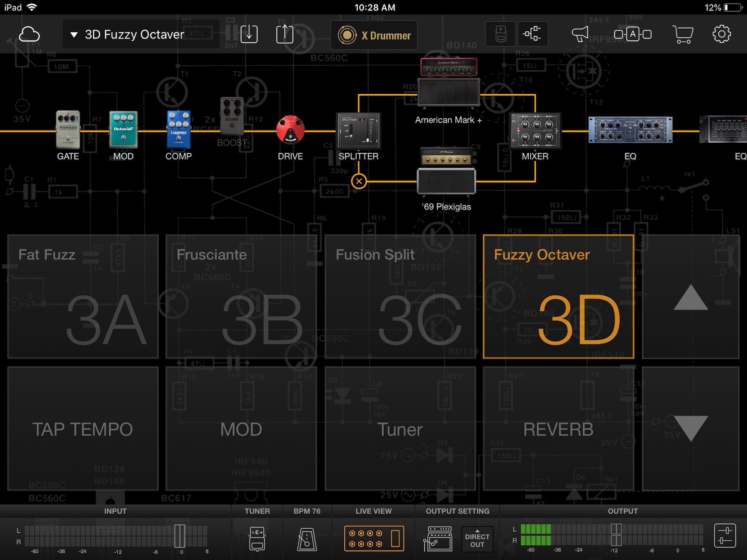Open the ToneCloud cloud icon
747x560 pixels.
29,34
